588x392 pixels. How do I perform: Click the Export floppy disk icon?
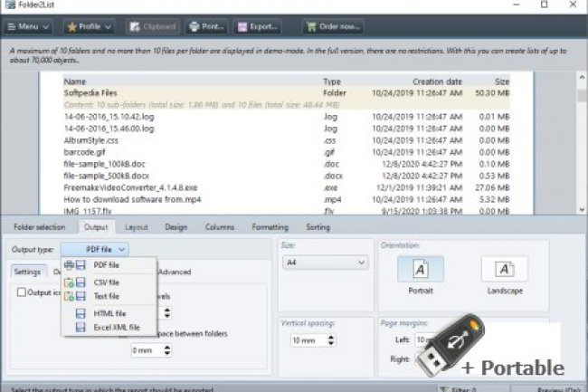point(242,26)
